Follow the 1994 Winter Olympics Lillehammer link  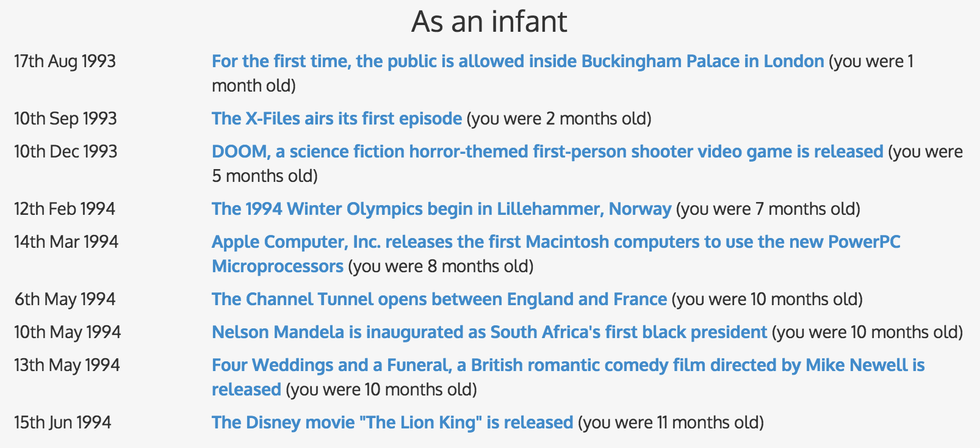(x=441, y=209)
